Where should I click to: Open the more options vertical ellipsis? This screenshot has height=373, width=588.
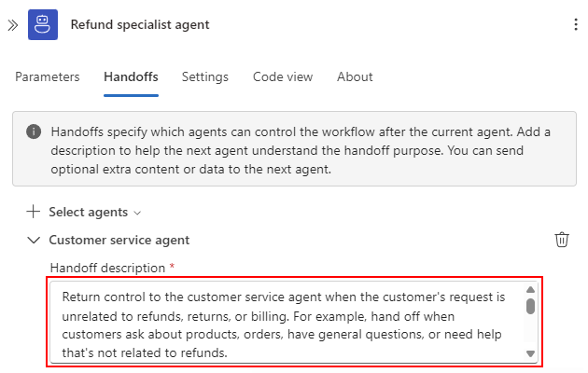point(575,25)
